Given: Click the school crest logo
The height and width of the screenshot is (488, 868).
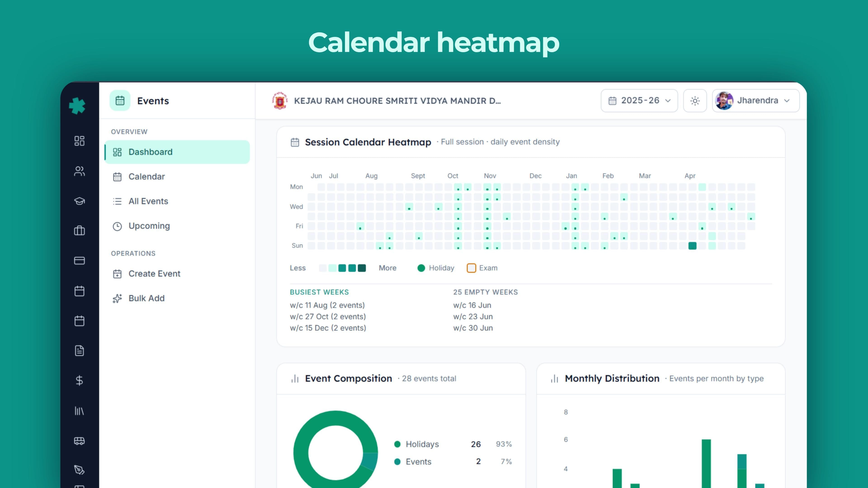Looking at the screenshot, I should (x=280, y=101).
